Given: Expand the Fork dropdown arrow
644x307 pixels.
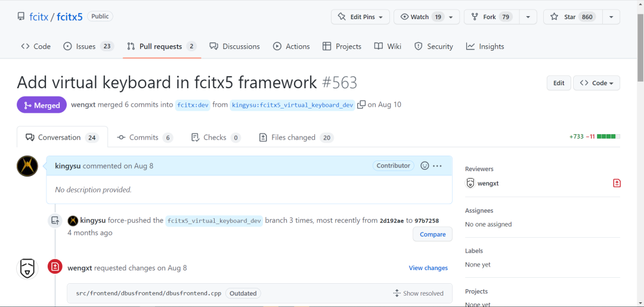Looking at the screenshot, I should tap(528, 17).
